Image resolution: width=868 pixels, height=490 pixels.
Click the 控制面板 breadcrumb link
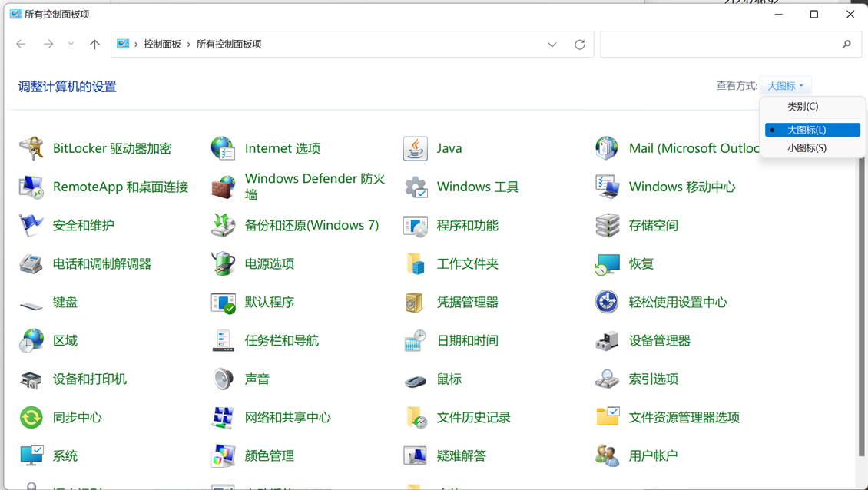[162, 45]
